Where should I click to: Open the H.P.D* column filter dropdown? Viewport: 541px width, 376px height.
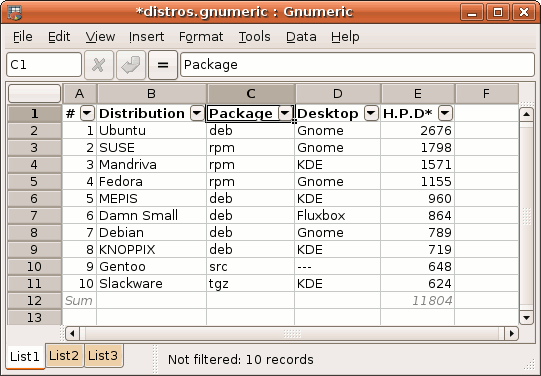pyautogui.click(x=445, y=113)
